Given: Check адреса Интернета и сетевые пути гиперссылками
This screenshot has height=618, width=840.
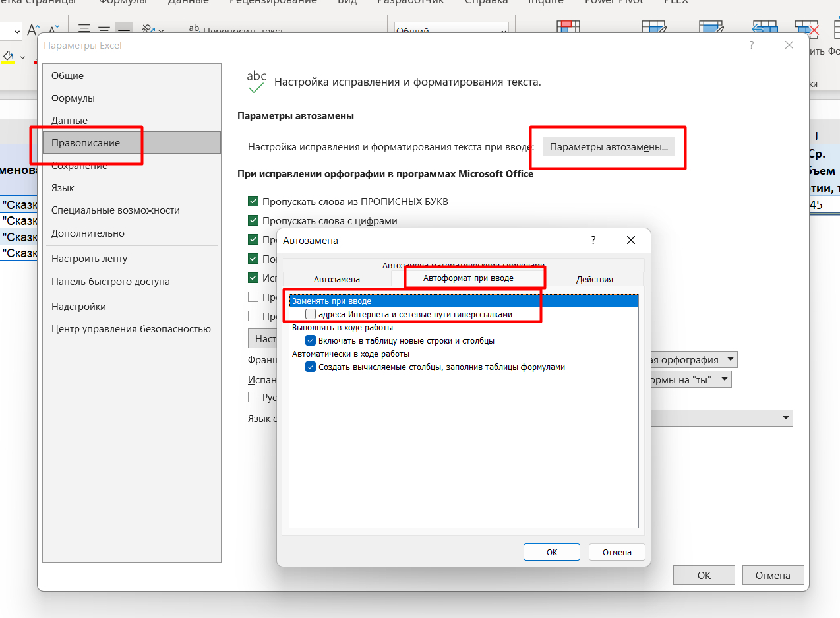Looking at the screenshot, I should click(x=311, y=315).
